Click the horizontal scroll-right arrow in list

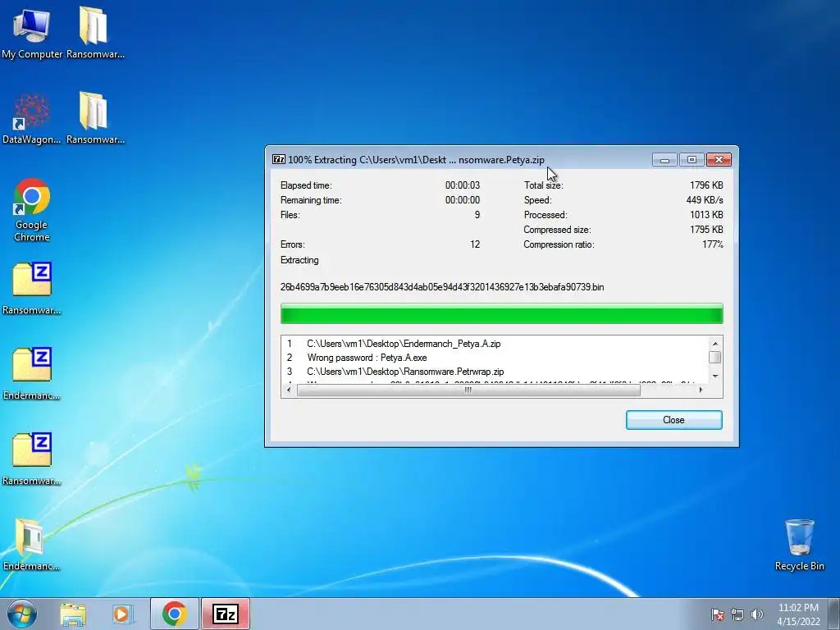pyautogui.click(x=701, y=390)
